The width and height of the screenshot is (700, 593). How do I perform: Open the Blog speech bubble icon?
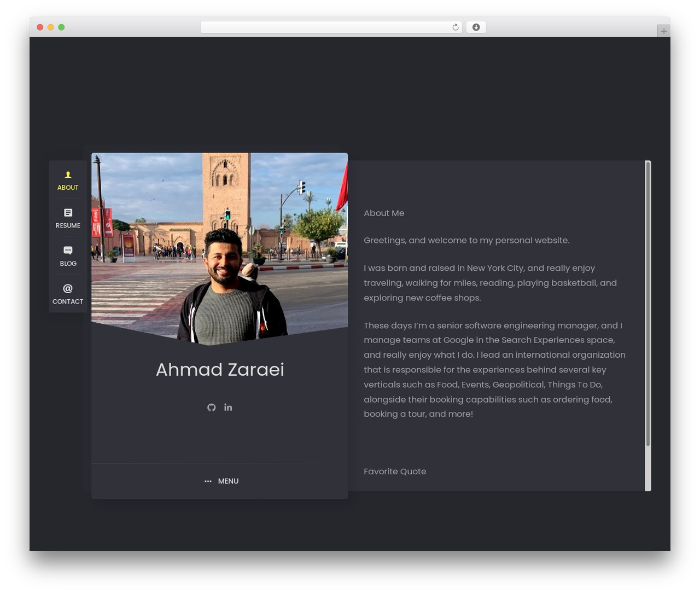pos(68,251)
